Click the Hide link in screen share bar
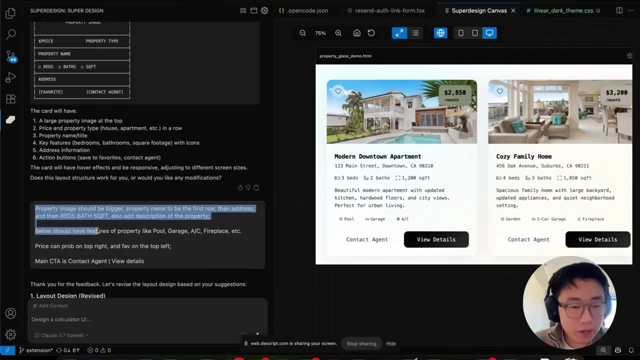The image size is (640, 360). [x=391, y=344]
